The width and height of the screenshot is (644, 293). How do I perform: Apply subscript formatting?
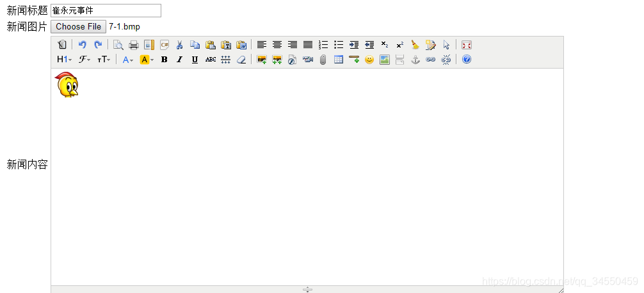click(385, 45)
